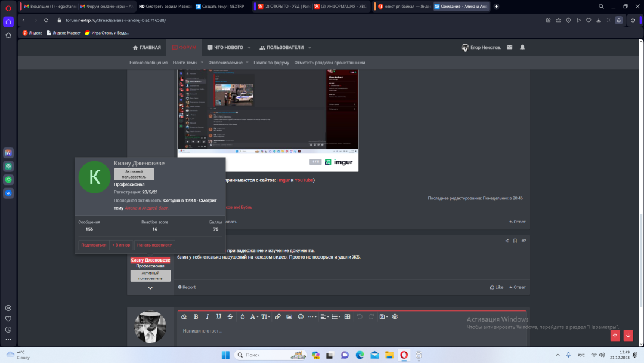Insert a link using the editor link icon

(278, 316)
